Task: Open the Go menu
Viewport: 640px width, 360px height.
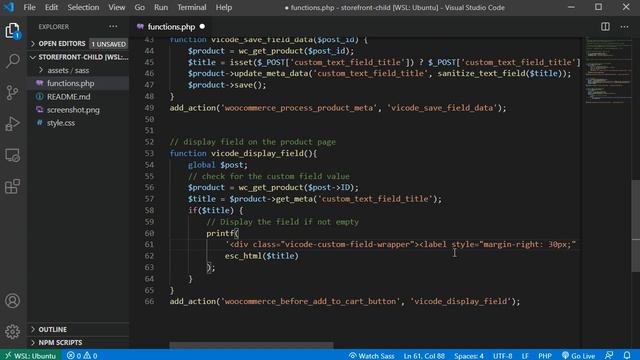Action: pos(140,7)
